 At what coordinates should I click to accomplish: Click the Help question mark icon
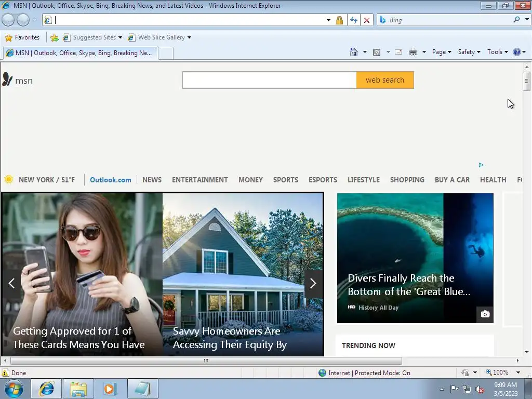tap(517, 52)
